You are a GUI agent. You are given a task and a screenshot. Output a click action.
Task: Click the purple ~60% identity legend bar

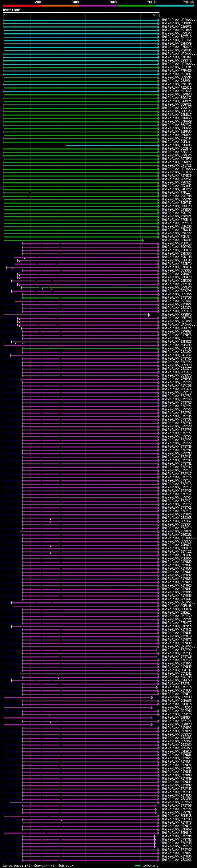tap(99, 6)
